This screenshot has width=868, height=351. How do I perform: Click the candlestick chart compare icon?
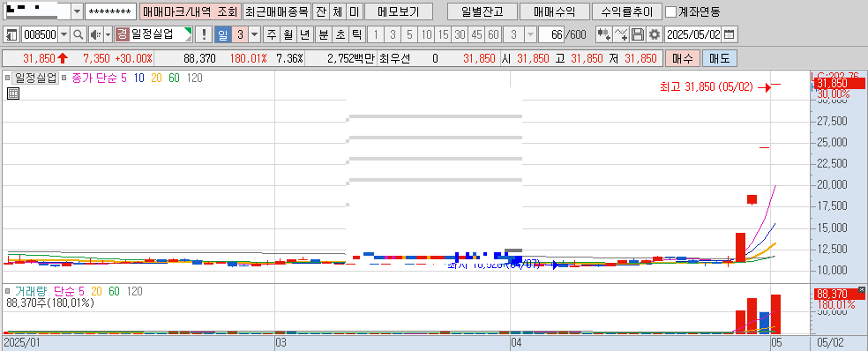(x=603, y=35)
